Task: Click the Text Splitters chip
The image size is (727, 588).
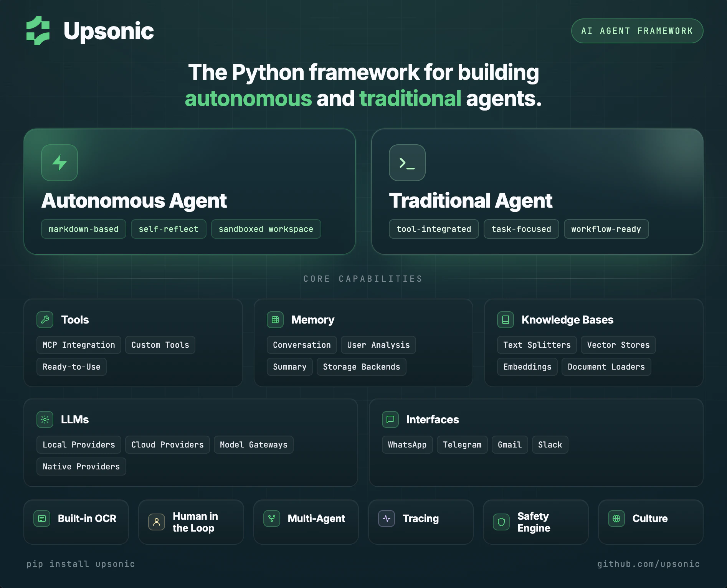Action: pyautogui.click(x=537, y=345)
